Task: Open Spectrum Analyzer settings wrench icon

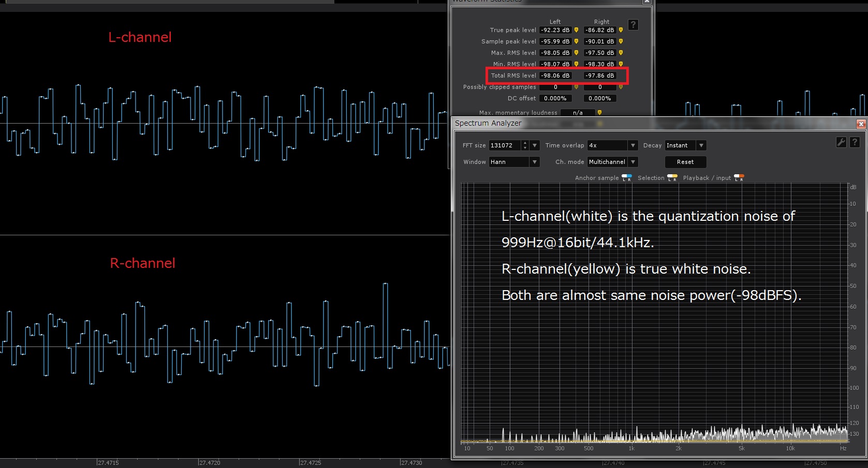Action: click(x=841, y=142)
